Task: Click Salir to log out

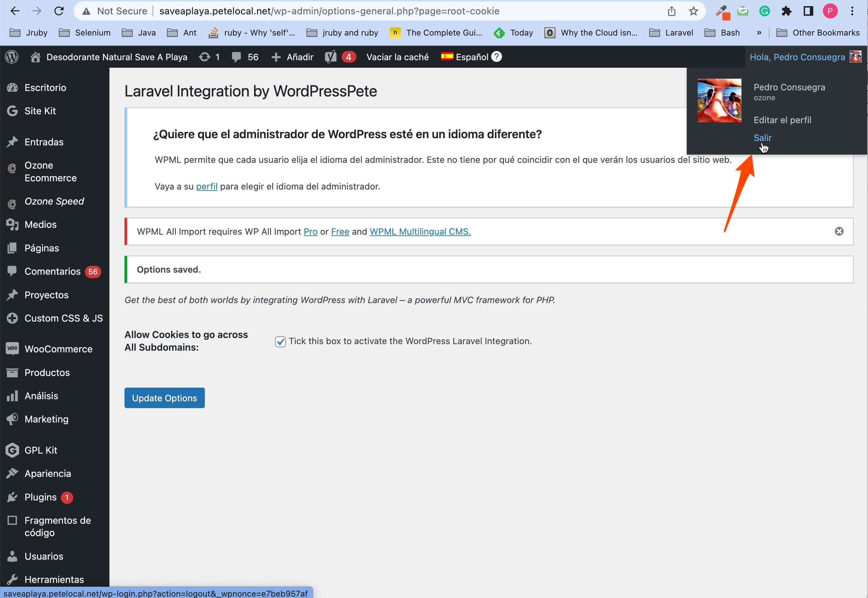Action: [762, 138]
